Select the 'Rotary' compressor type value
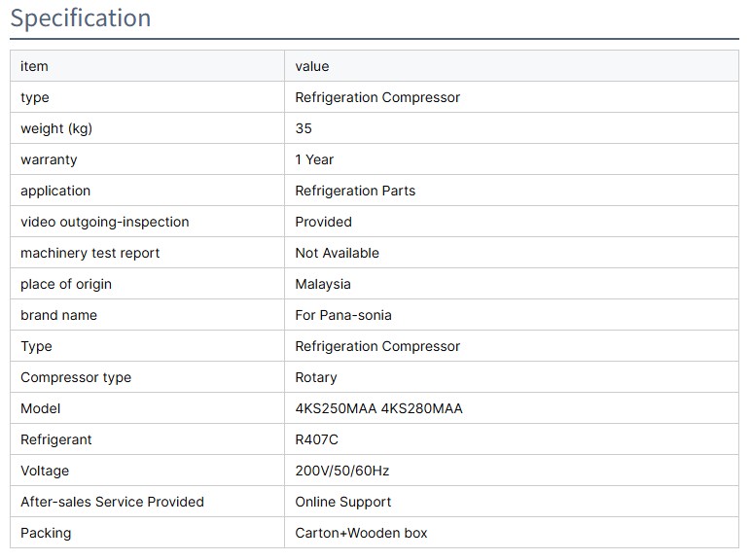This screenshot has width=751, height=560. click(316, 377)
